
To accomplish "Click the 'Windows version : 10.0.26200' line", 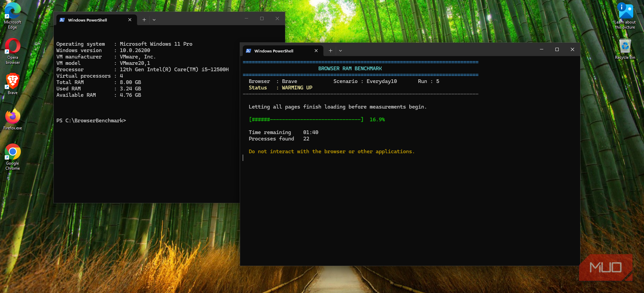I will [x=103, y=50].
